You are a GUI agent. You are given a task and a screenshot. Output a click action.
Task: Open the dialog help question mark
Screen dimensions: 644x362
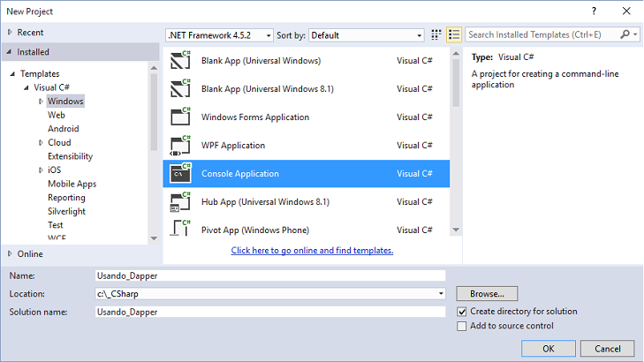[x=594, y=11]
